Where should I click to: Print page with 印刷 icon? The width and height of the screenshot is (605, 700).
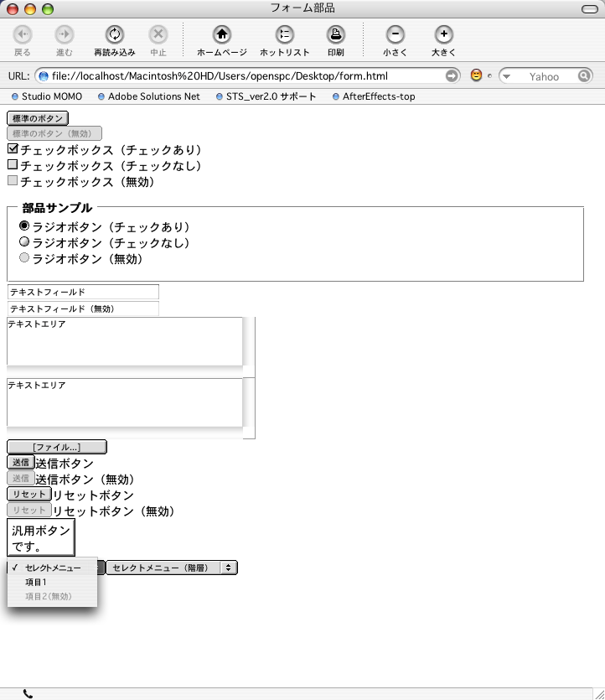tap(336, 34)
